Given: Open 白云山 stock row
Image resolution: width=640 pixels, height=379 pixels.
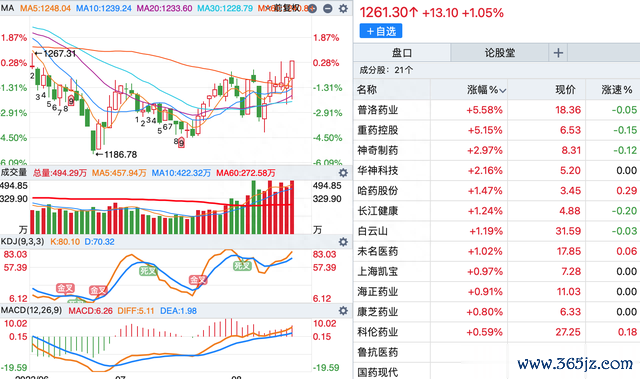Looking at the screenshot, I should point(497,231).
